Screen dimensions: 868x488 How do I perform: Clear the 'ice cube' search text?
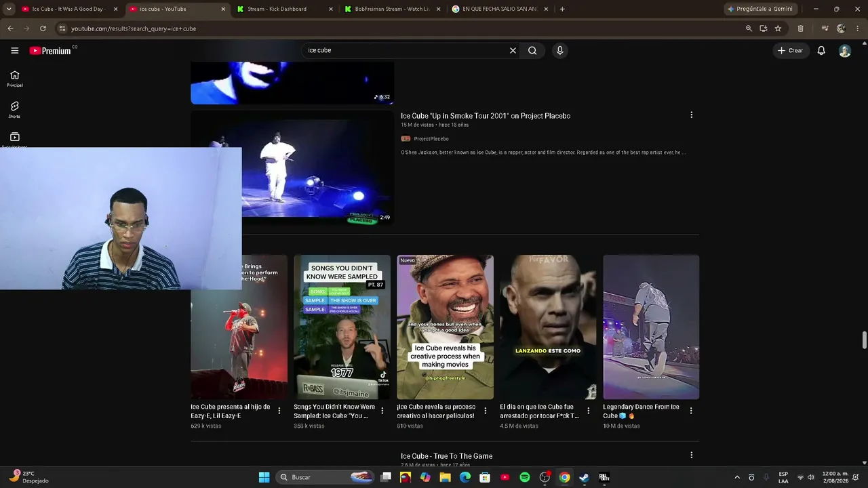coord(513,50)
